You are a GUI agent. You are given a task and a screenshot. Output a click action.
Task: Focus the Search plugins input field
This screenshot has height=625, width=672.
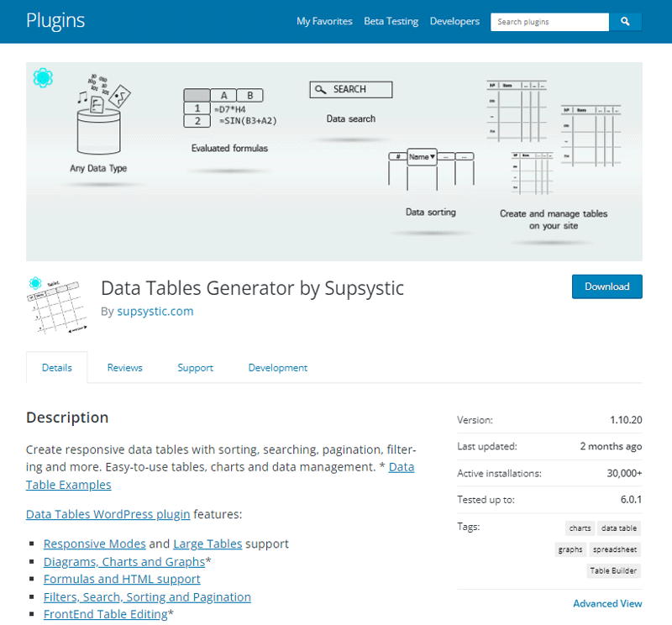click(549, 22)
